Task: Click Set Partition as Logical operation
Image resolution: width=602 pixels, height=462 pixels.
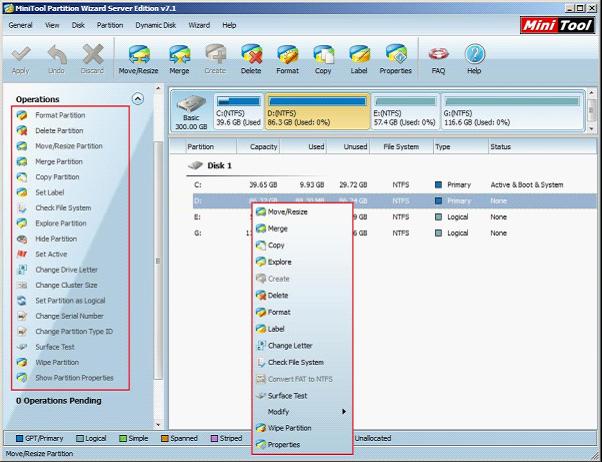Action: pyautogui.click(x=70, y=301)
